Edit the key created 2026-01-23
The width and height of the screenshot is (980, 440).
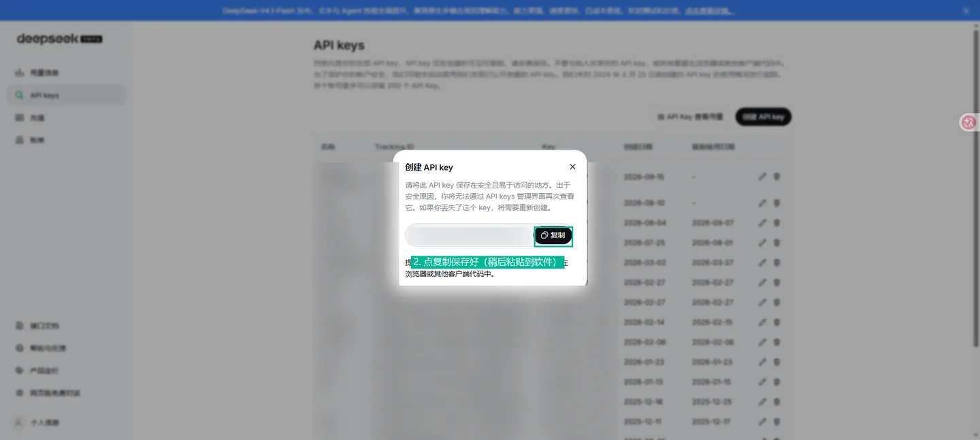point(762,362)
